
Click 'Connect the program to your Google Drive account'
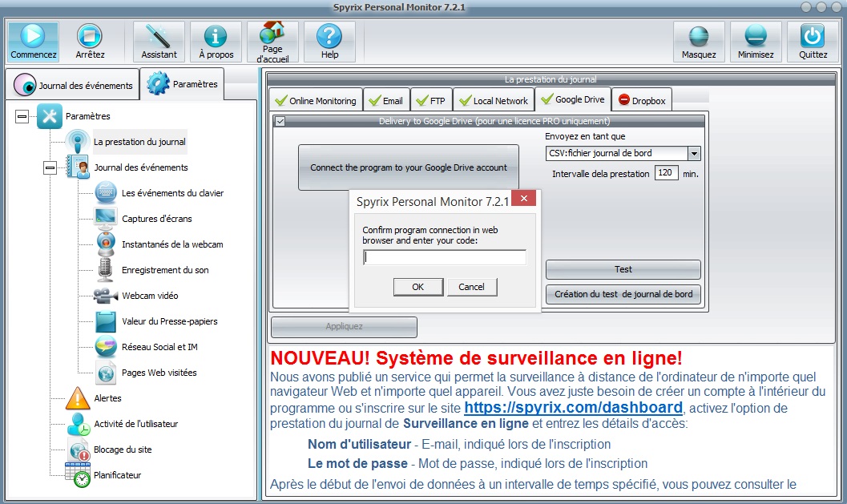409,167
